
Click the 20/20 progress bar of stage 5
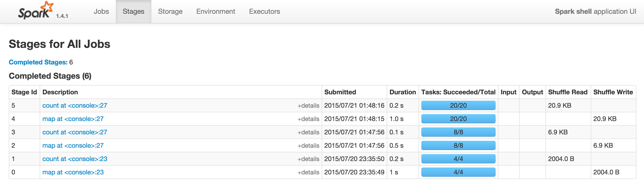click(x=458, y=105)
